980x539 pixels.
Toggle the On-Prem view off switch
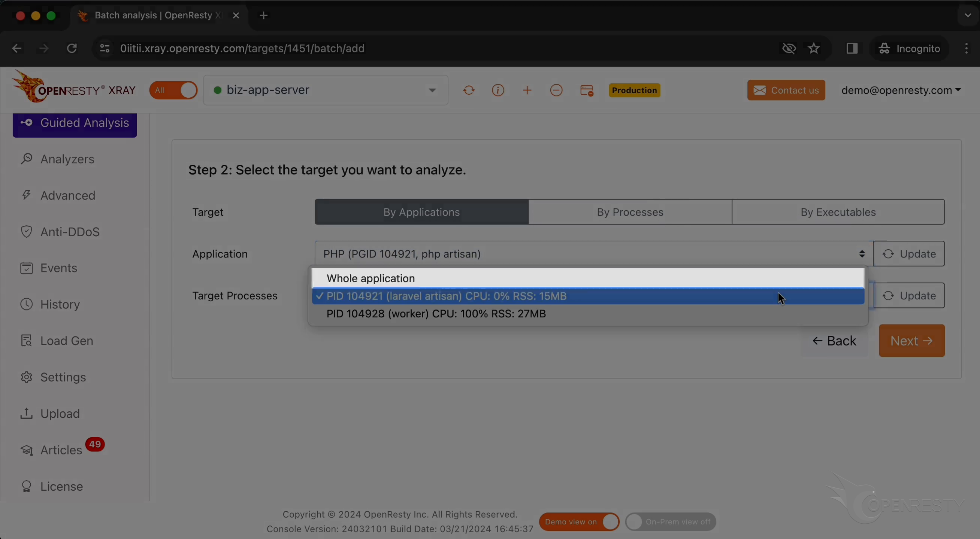tap(671, 522)
